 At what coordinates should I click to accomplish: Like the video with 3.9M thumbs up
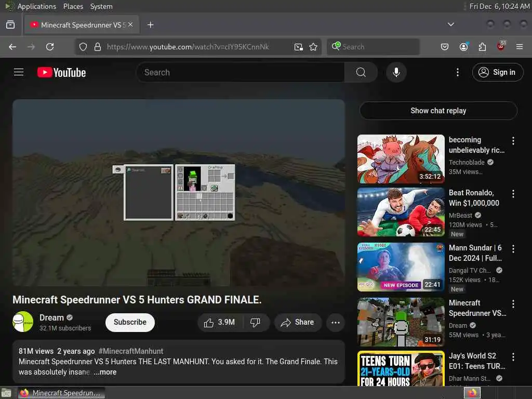pos(220,322)
